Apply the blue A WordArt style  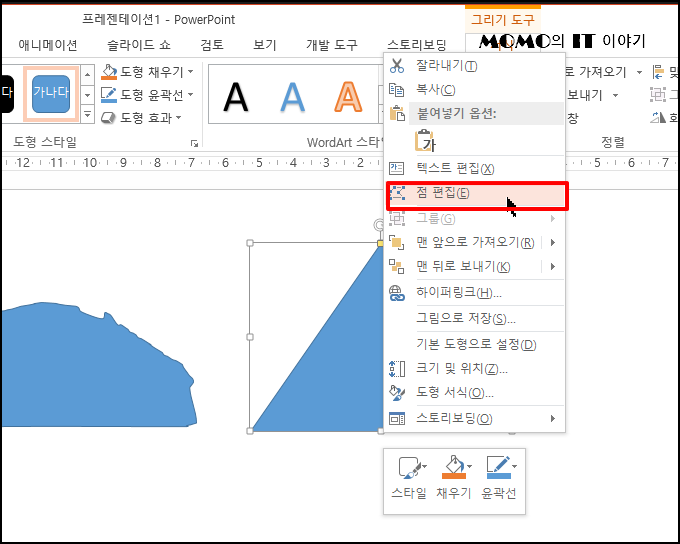292,97
